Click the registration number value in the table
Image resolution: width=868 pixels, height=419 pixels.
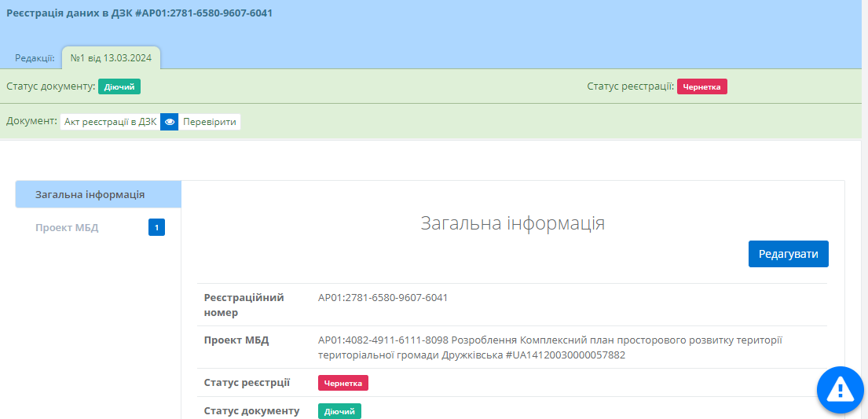383,297
